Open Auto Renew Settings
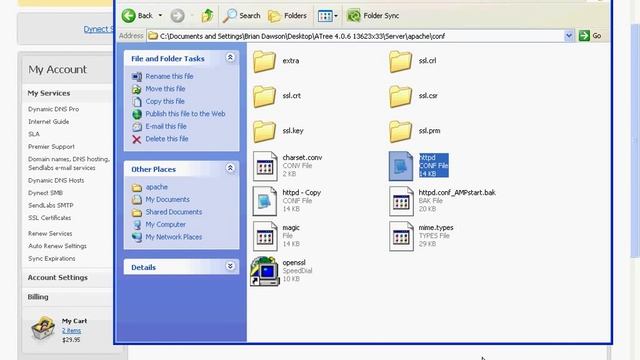The image size is (640, 360). pos(57,246)
